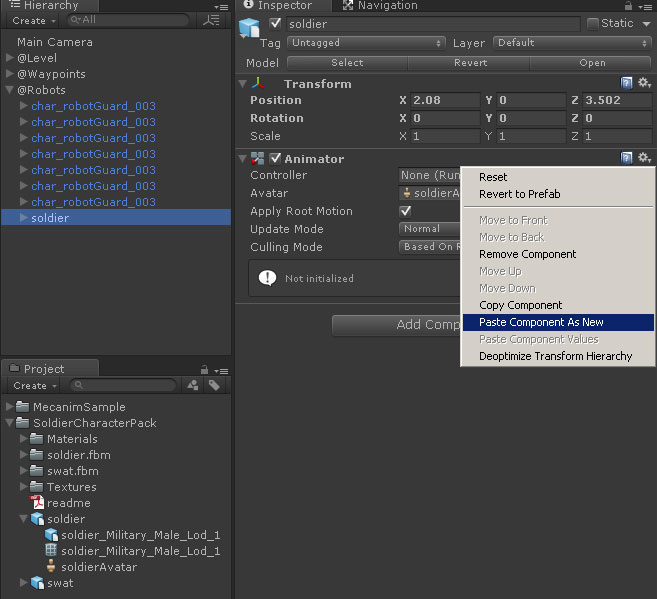Open the Culling Mode dropdown
This screenshot has height=599, width=657.
point(429,247)
